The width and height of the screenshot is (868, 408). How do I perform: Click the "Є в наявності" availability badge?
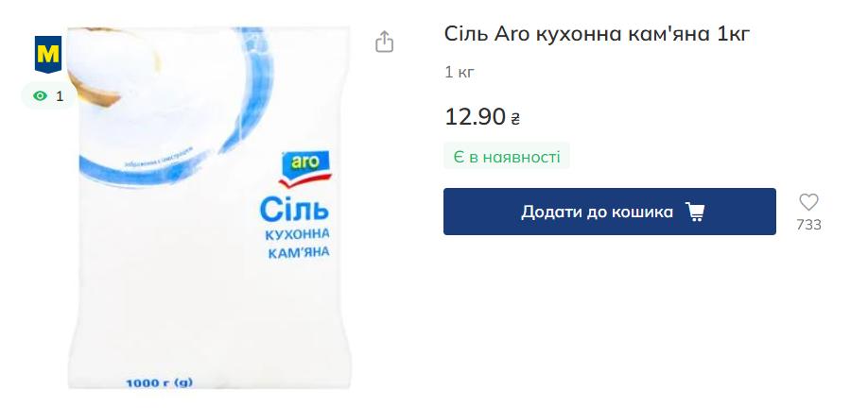(507, 157)
